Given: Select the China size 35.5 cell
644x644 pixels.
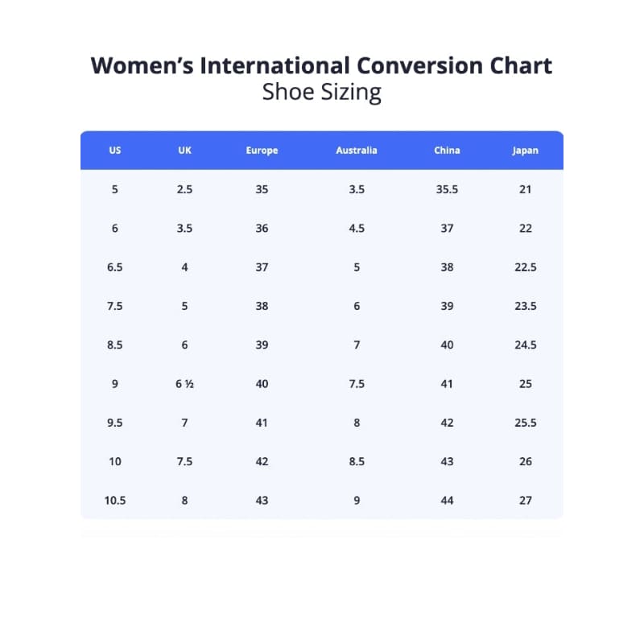Looking at the screenshot, I should (447, 190).
